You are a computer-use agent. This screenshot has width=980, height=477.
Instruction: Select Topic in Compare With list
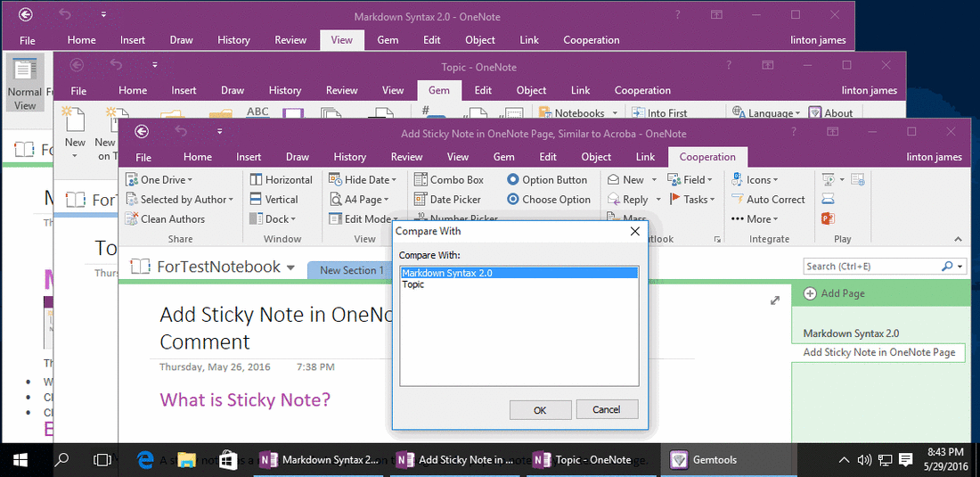pos(519,284)
